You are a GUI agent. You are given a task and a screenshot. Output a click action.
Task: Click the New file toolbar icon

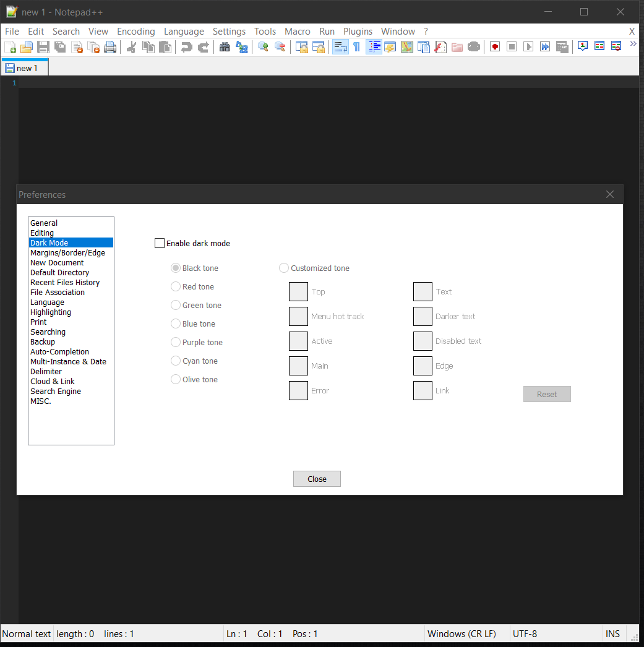10,47
